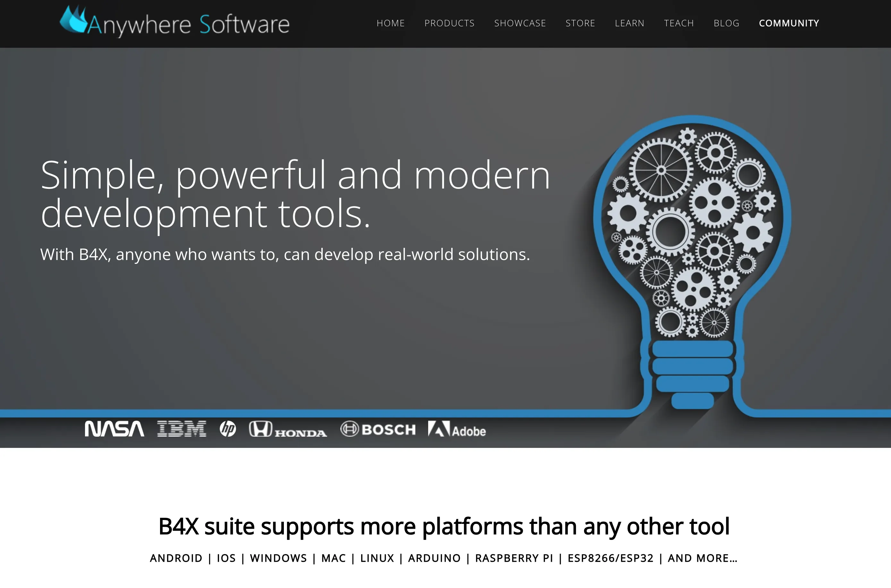Screen dimensions: 891x588
Task: Click the "B4X suite supports more platforms" heading
Action: click(444, 526)
